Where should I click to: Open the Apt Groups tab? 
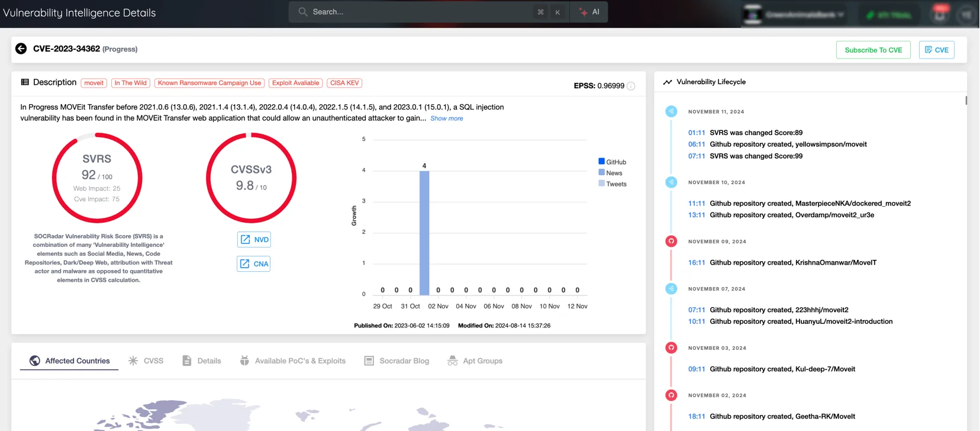(x=475, y=361)
